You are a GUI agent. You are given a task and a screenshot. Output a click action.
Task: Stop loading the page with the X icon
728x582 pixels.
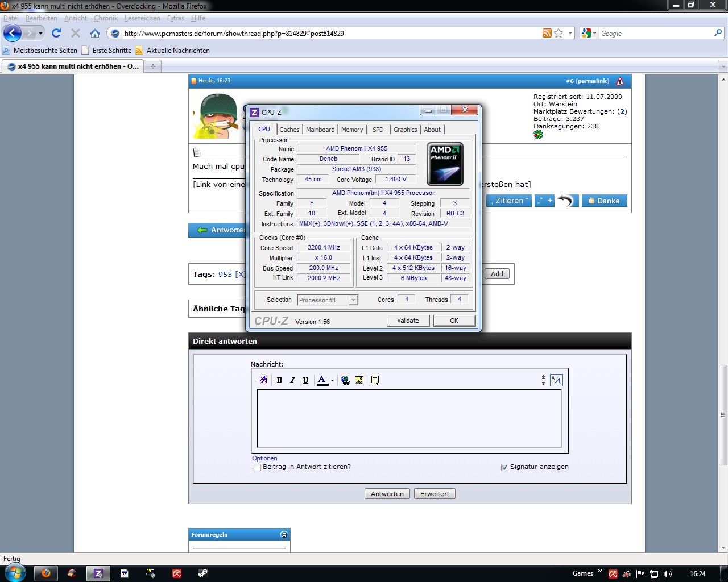(76, 33)
